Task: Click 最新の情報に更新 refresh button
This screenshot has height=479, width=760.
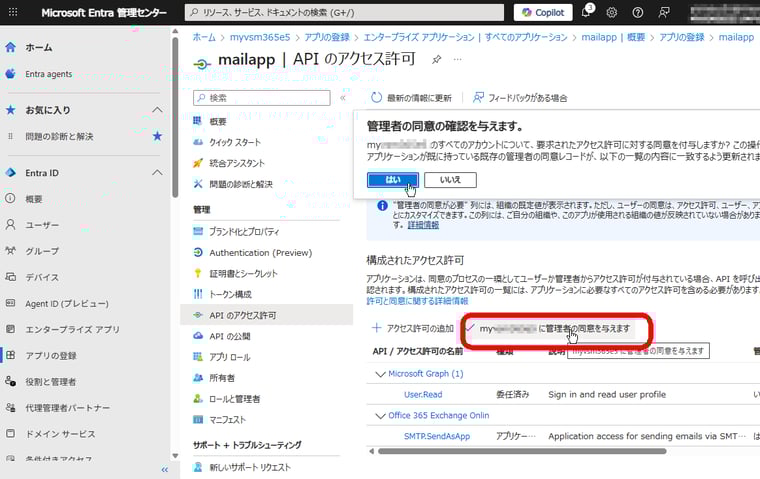Action: pos(411,98)
